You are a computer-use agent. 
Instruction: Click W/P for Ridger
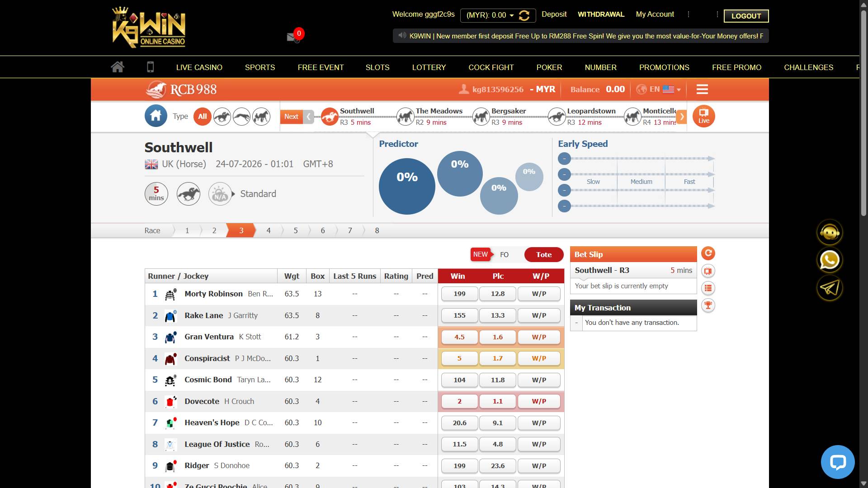pyautogui.click(x=539, y=466)
